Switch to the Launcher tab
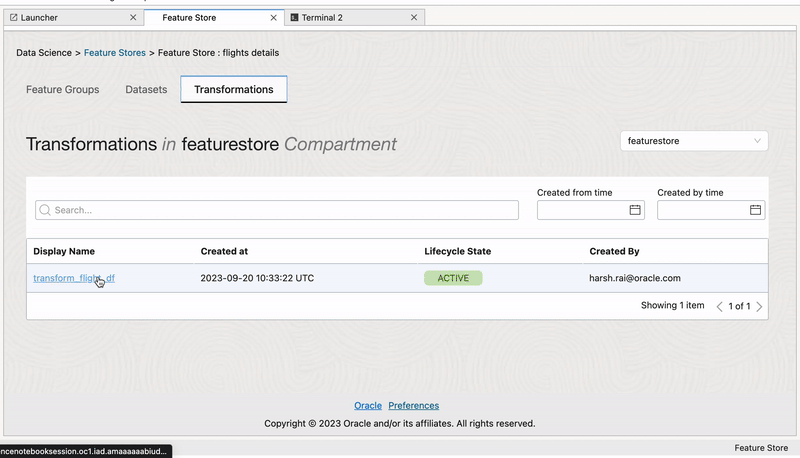The height and width of the screenshot is (458, 800). 74,17
